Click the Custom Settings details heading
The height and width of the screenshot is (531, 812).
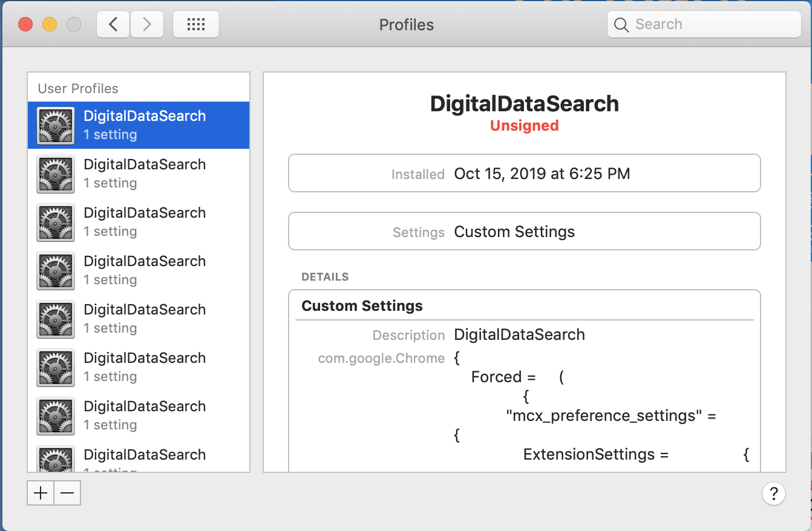(362, 306)
